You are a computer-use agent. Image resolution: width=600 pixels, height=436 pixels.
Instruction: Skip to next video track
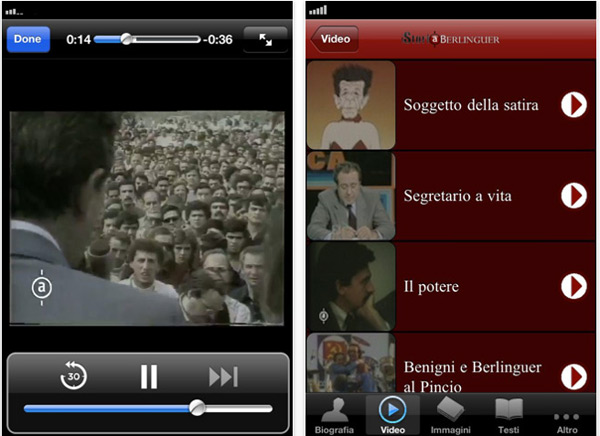point(222,376)
